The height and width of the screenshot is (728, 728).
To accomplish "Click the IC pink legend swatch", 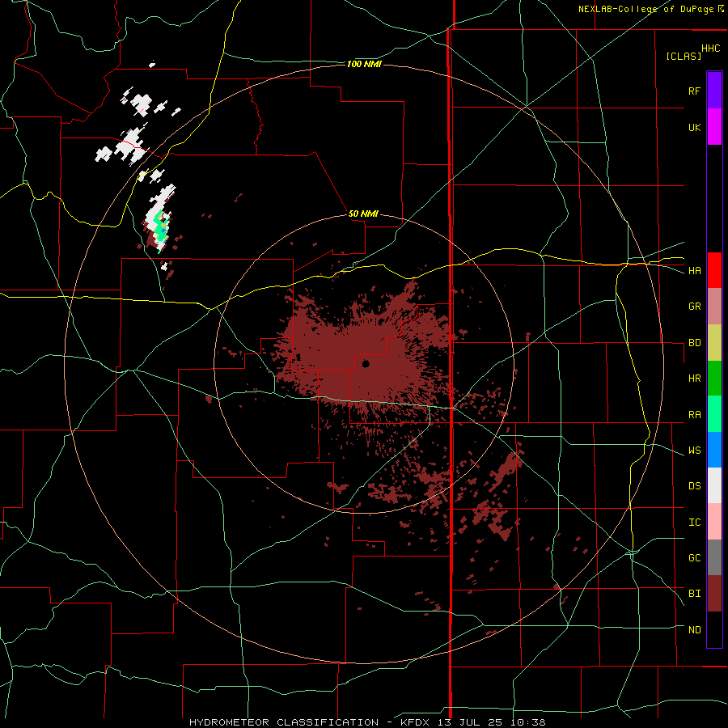I will pos(714,522).
